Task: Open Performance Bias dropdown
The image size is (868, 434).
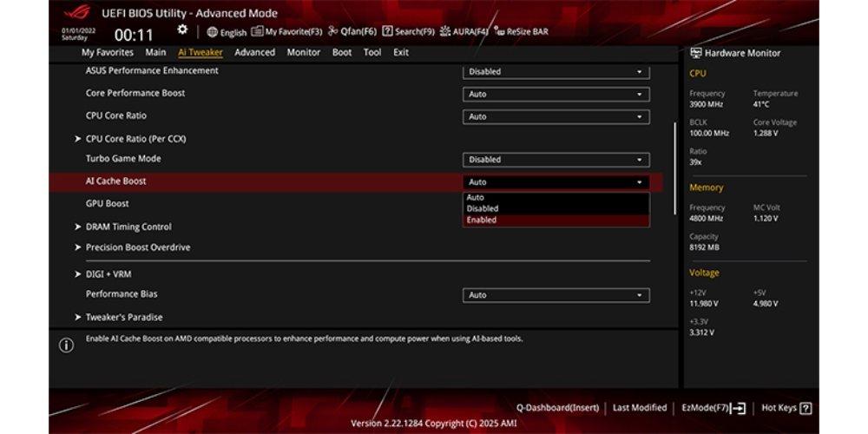Action: (x=556, y=295)
